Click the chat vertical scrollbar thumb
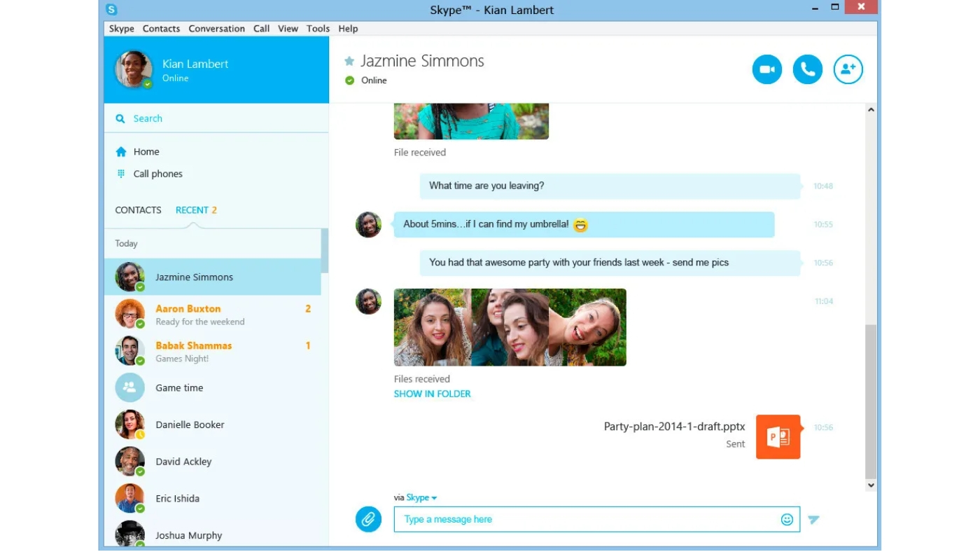The image size is (980, 552). click(x=871, y=401)
